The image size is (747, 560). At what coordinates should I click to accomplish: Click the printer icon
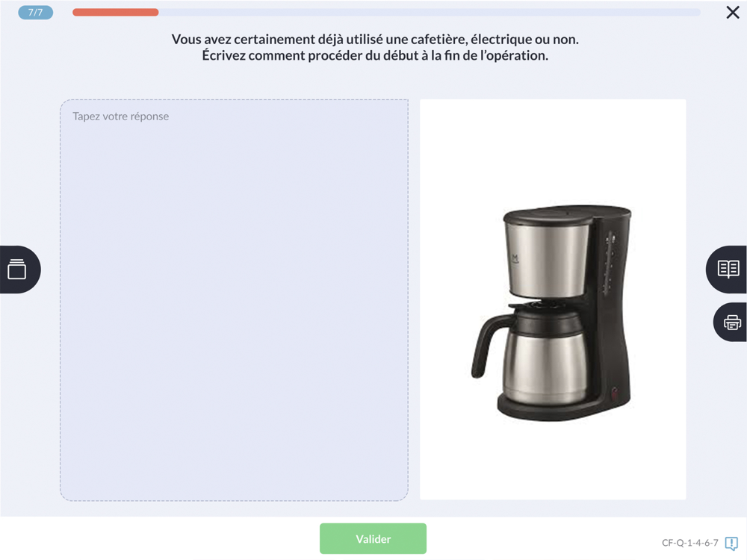(732, 323)
